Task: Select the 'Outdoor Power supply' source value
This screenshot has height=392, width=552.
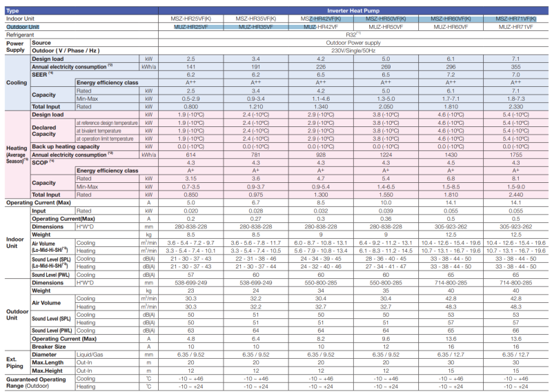Action: click(353, 43)
